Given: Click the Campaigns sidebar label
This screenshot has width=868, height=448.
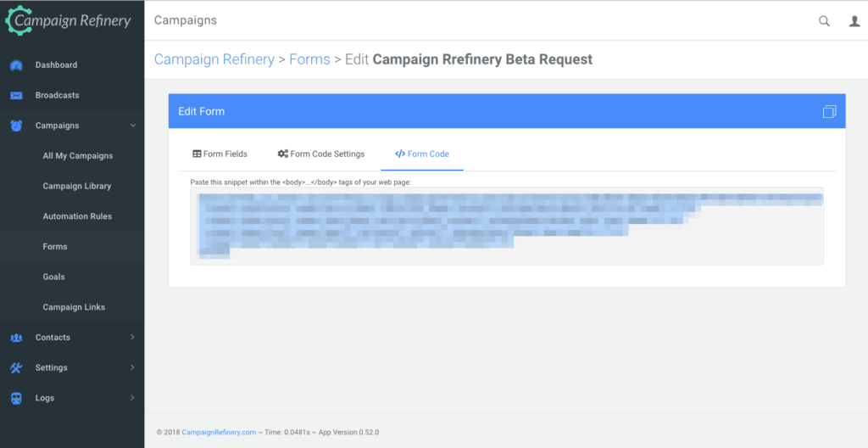Looking at the screenshot, I should (x=57, y=126).
